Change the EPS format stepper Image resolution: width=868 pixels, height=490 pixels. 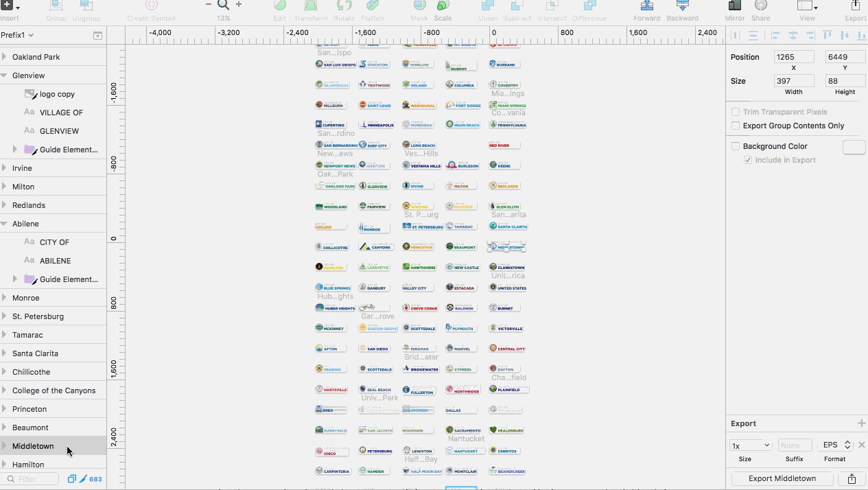847,445
